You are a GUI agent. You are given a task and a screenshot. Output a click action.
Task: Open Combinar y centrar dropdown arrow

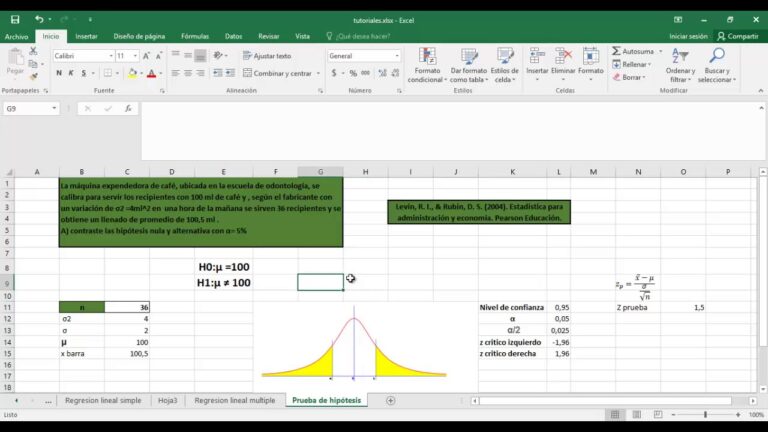(x=318, y=73)
